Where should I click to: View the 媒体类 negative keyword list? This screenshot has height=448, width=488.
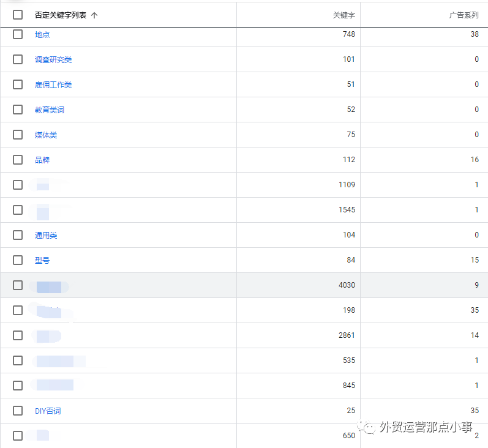[x=46, y=135]
